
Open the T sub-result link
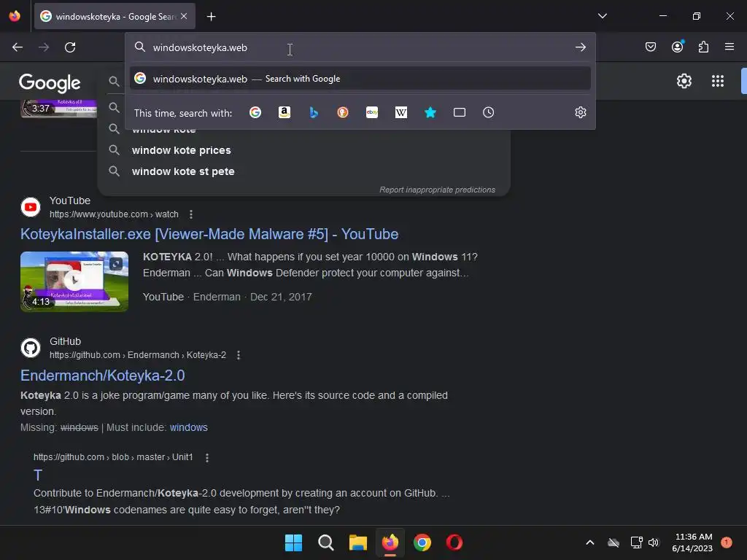pyautogui.click(x=38, y=475)
